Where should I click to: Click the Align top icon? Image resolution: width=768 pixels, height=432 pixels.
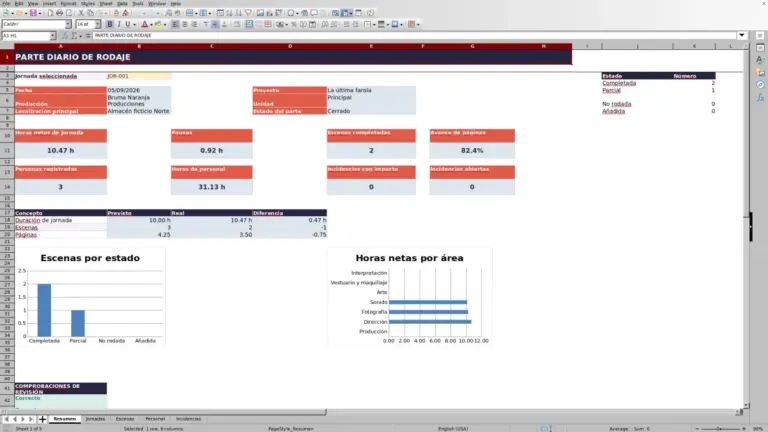(x=206, y=24)
